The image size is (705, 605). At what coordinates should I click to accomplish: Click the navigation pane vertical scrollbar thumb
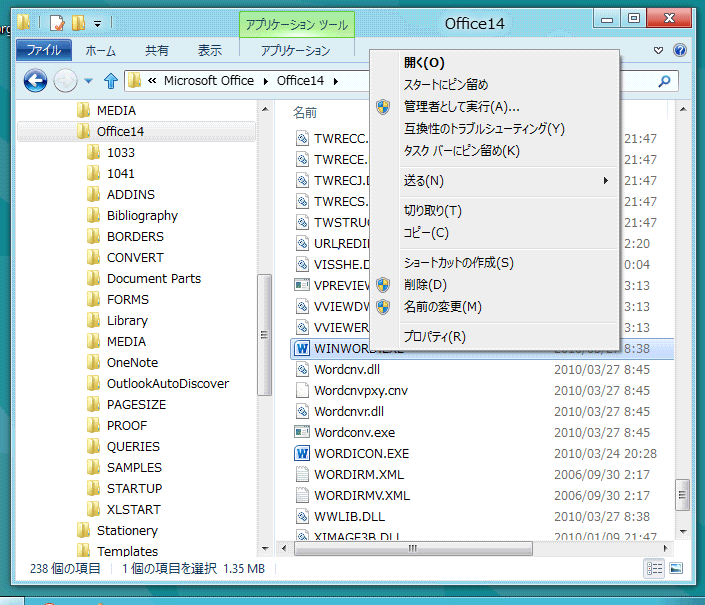pyautogui.click(x=264, y=335)
